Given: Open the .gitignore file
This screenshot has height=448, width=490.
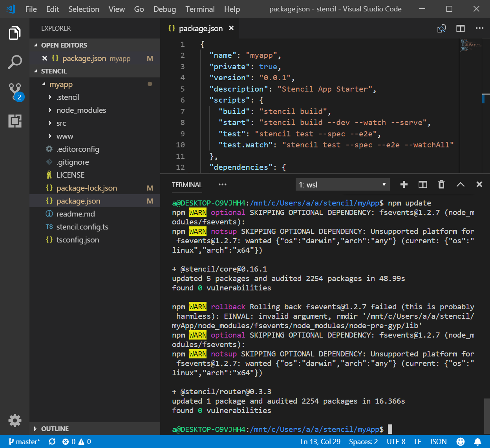Looking at the screenshot, I should (95, 162).
